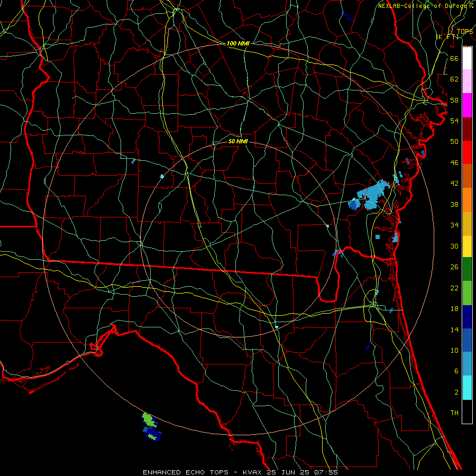
Task: Click the legend value '34'
Action: pos(454,225)
